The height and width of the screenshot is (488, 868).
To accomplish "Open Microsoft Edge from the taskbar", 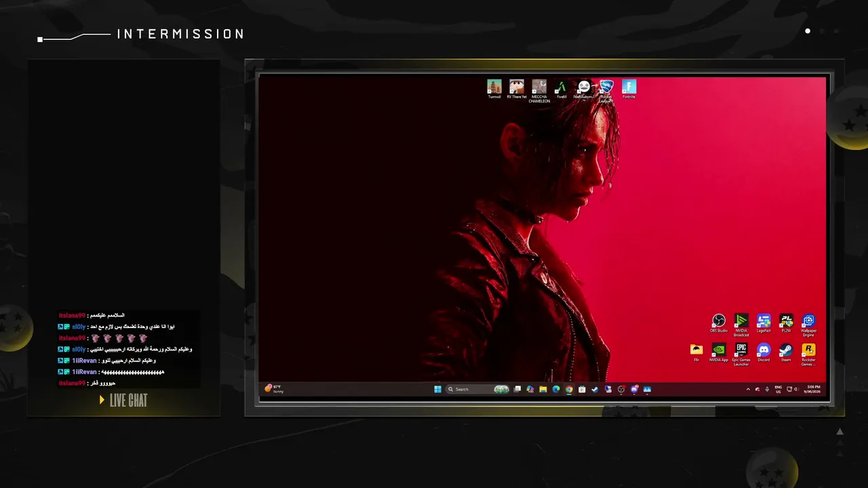I will tap(556, 389).
